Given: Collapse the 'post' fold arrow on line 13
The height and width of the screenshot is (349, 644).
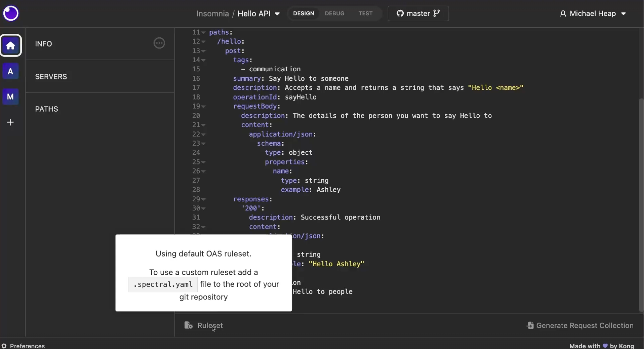Looking at the screenshot, I should click(203, 51).
